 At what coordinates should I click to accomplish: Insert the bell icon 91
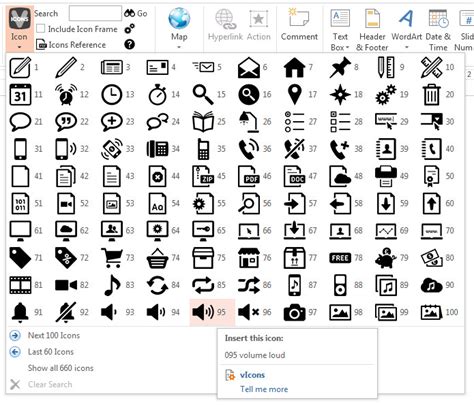click(20, 312)
